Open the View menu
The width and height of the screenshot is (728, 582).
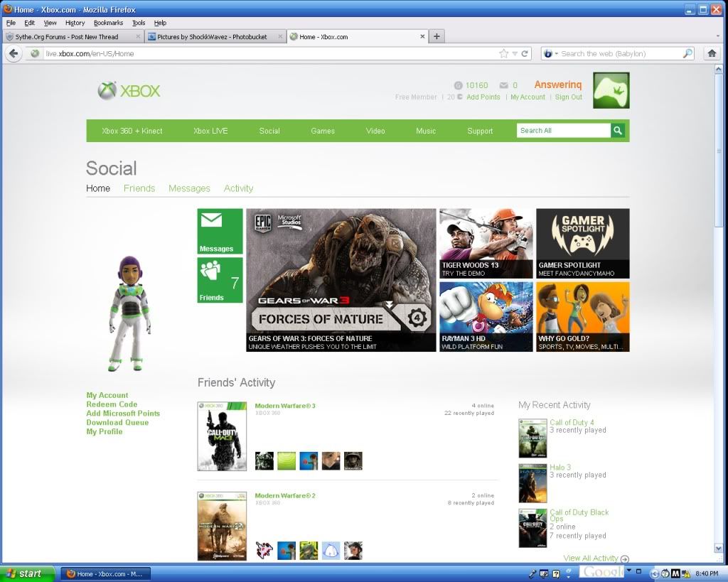[x=50, y=23]
